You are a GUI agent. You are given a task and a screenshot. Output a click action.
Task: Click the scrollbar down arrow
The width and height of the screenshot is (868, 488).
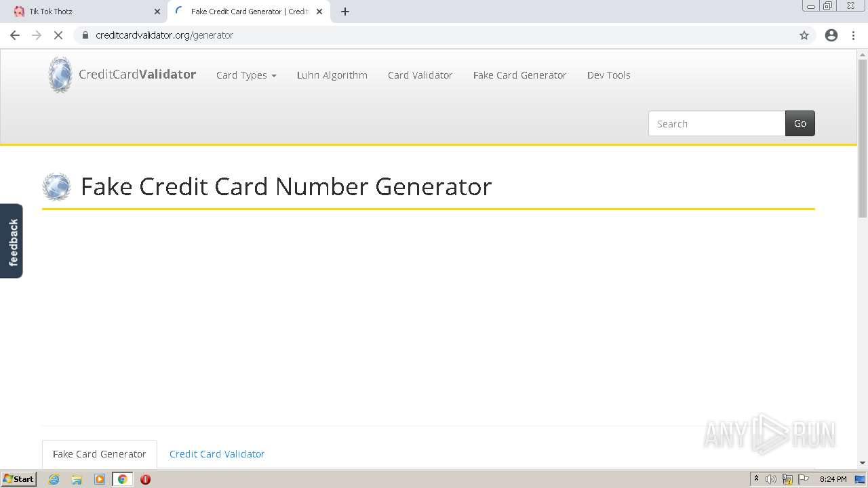pos(863,463)
